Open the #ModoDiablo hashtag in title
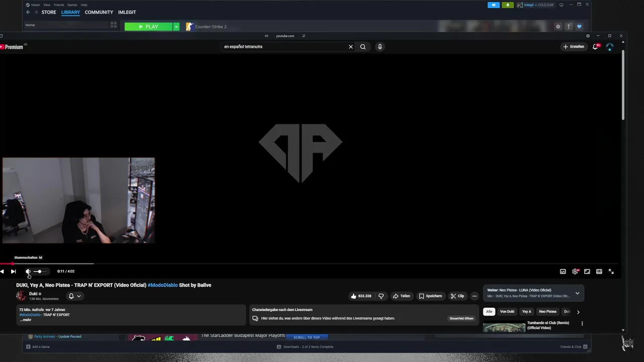This screenshot has height=362, width=644. (163, 285)
